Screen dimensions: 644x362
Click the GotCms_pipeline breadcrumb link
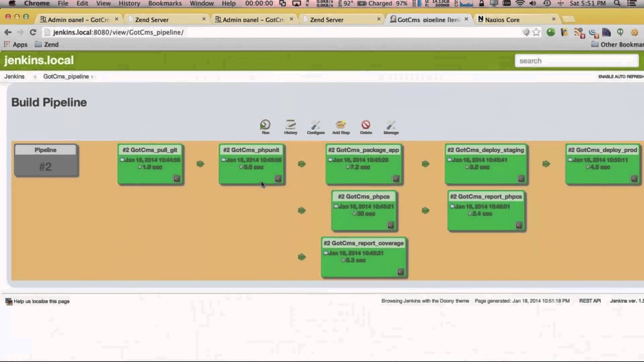(x=66, y=76)
